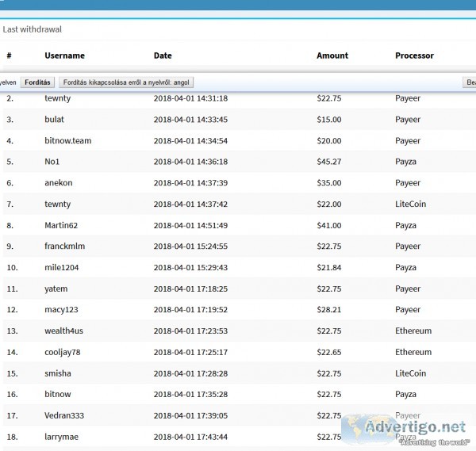Image resolution: width=476 pixels, height=451 pixels.
Task: Click Payza processor in row 5
Action: coord(405,162)
